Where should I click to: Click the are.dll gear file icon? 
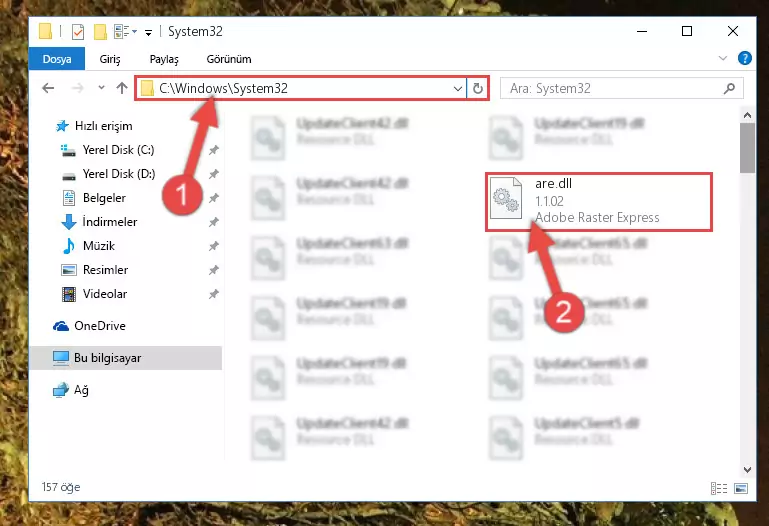(x=506, y=200)
